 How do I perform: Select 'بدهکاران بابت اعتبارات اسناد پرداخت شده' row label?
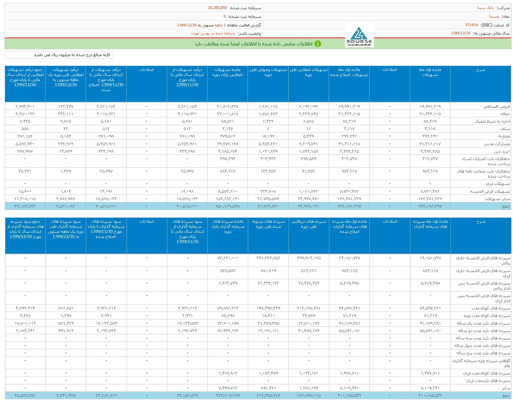tap(486, 161)
